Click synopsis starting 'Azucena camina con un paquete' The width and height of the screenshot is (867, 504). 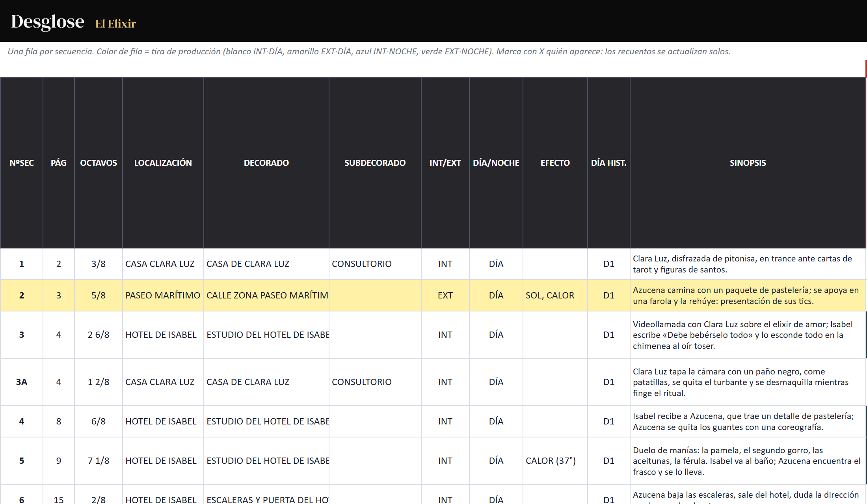[x=748, y=295]
